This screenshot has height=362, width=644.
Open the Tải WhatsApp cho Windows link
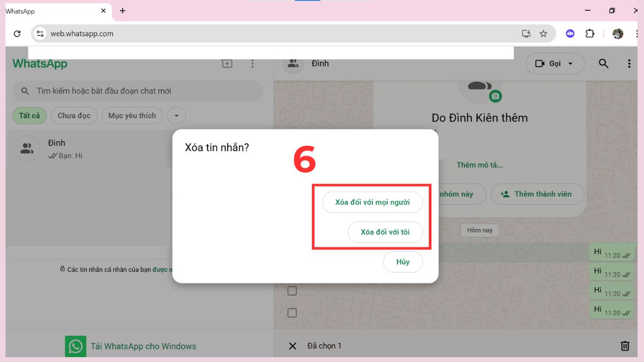[x=143, y=346]
